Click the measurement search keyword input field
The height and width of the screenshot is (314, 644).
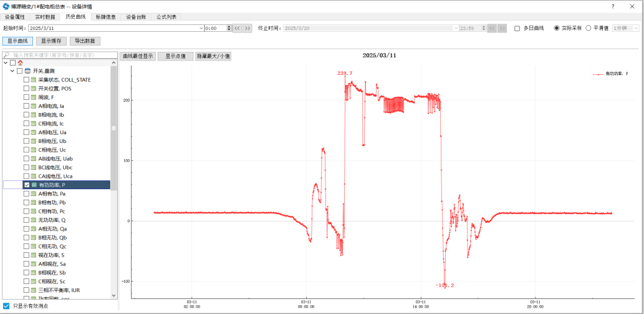pyautogui.click(x=59, y=55)
